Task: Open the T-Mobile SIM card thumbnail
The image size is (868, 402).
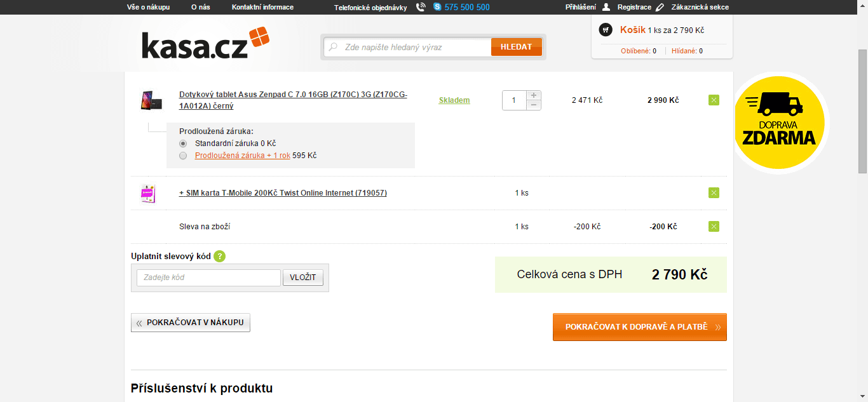Action: (147, 193)
